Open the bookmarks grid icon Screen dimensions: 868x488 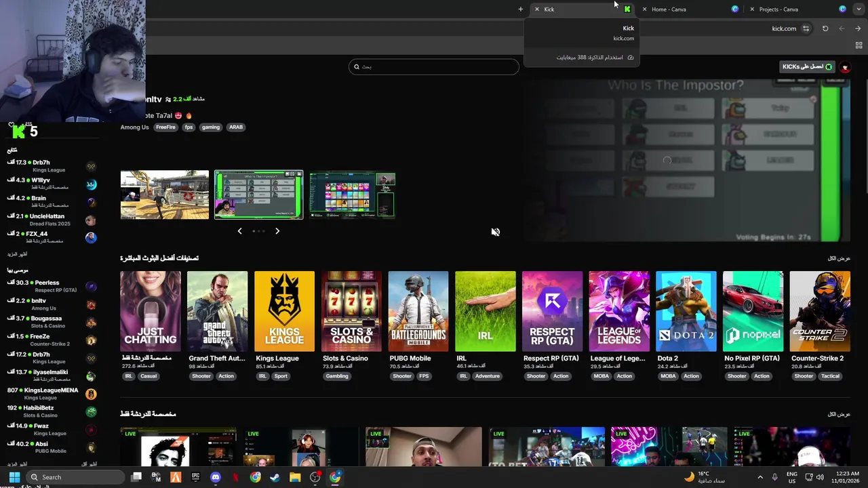(859, 45)
